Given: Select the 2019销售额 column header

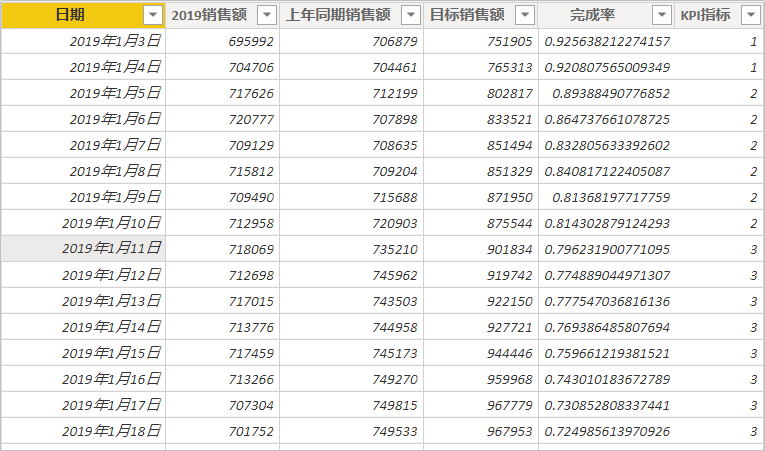Looking at the screenshot, I should click(210, 15).
